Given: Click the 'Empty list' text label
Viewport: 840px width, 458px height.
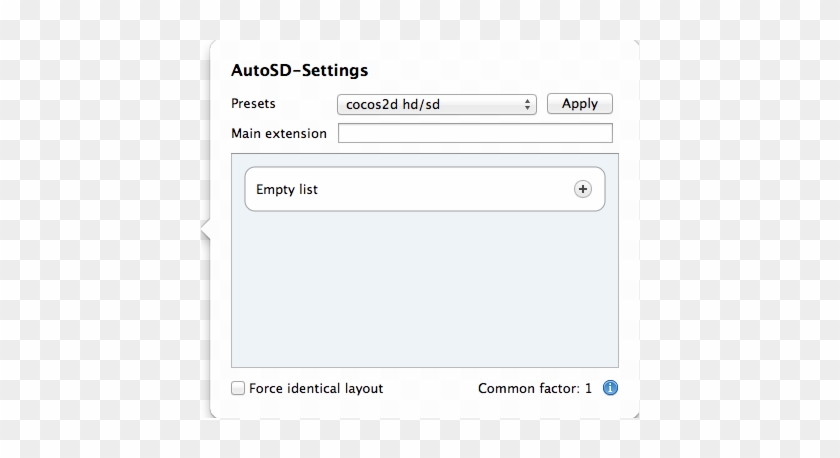Looking at the screenshot, I should pyautogui.click(x=287, y=190).
